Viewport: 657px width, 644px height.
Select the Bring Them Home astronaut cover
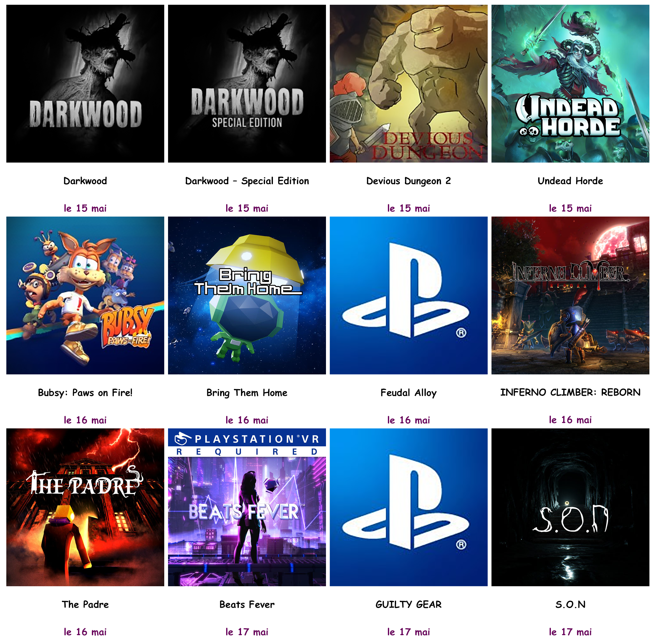[x=247, y=295]
